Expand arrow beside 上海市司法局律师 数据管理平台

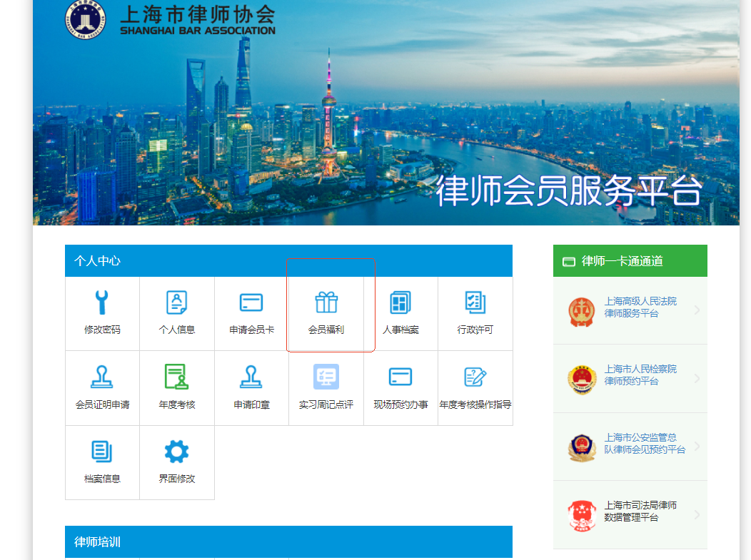pyautogui.click(x=697, y=514)
